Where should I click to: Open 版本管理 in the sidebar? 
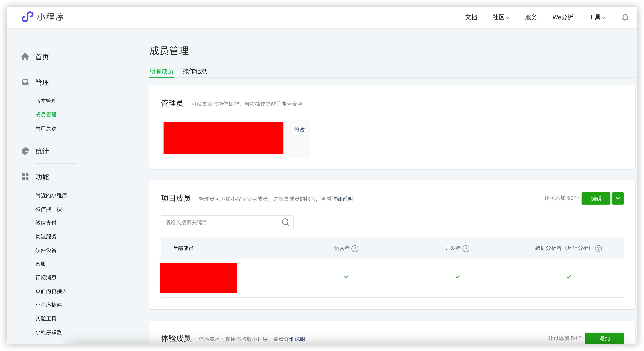[x=46, y=101]
